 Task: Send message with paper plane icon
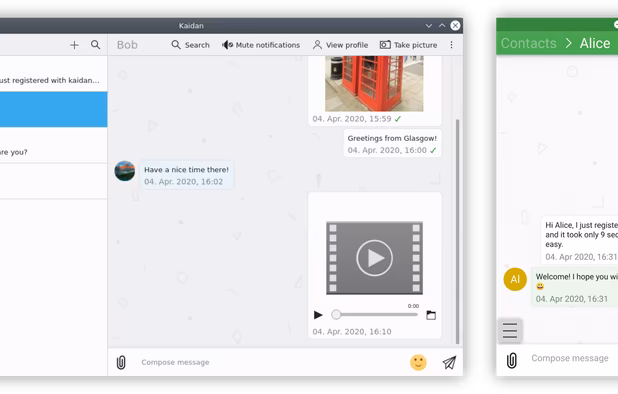click(x=449, y=362)
